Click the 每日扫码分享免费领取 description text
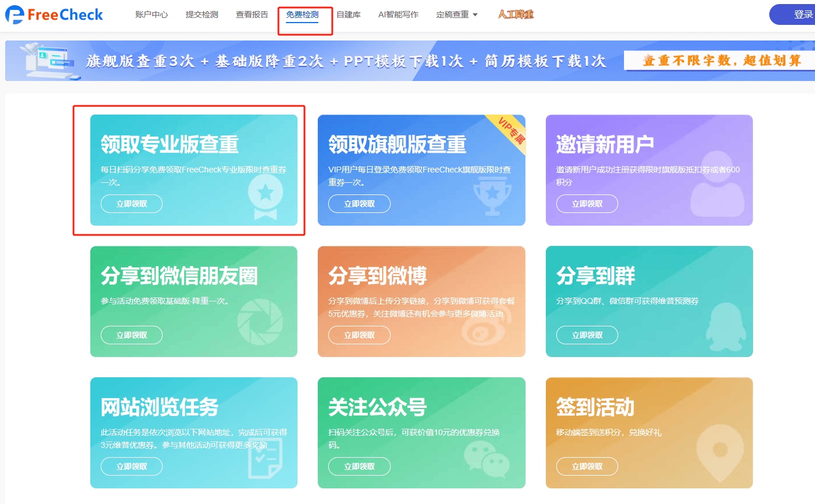The height and width of the screenshot is (504, 815). point(193,176)
